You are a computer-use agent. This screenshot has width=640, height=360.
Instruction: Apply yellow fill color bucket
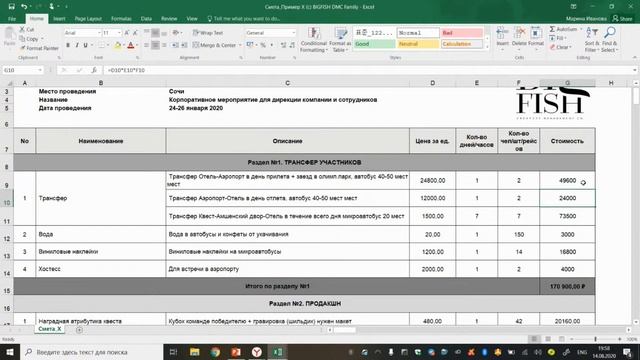tap(118, 45)
